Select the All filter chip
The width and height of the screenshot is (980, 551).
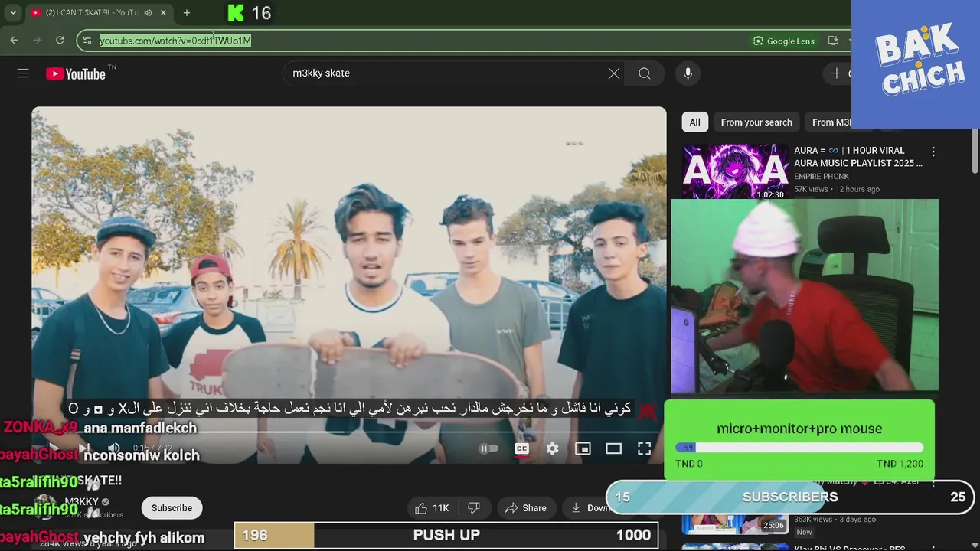point(694,122)
